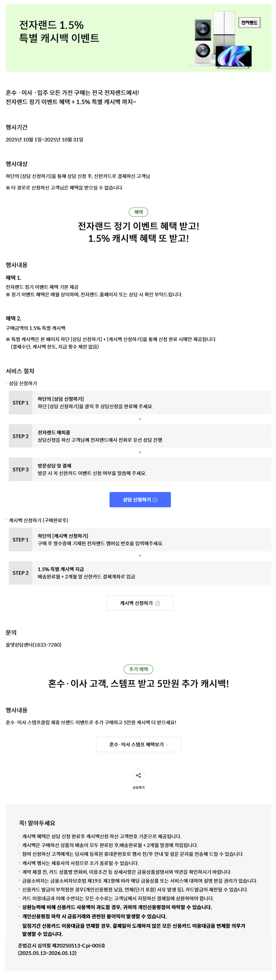The width and height of the screenshot is (276, 980).
Task: Select the 1.5% 특별 캐시백 지급 step row
Action: (140, 573)
